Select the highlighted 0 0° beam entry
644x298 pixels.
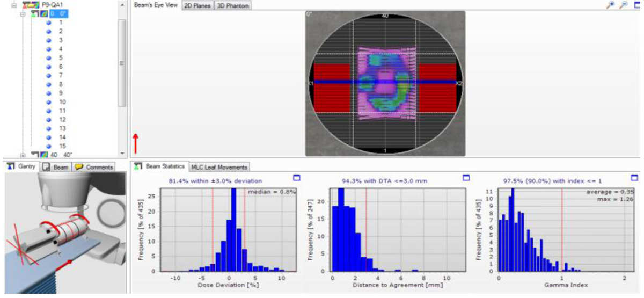tap(59, 13)
